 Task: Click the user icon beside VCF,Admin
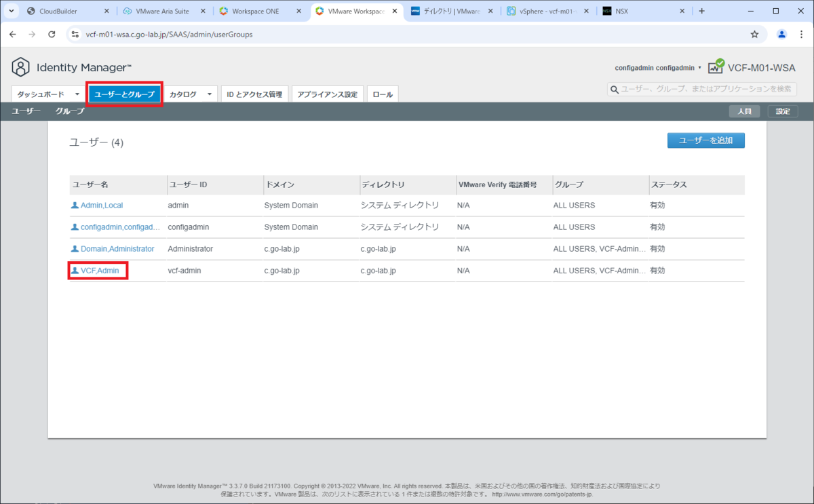click(75, 271)
